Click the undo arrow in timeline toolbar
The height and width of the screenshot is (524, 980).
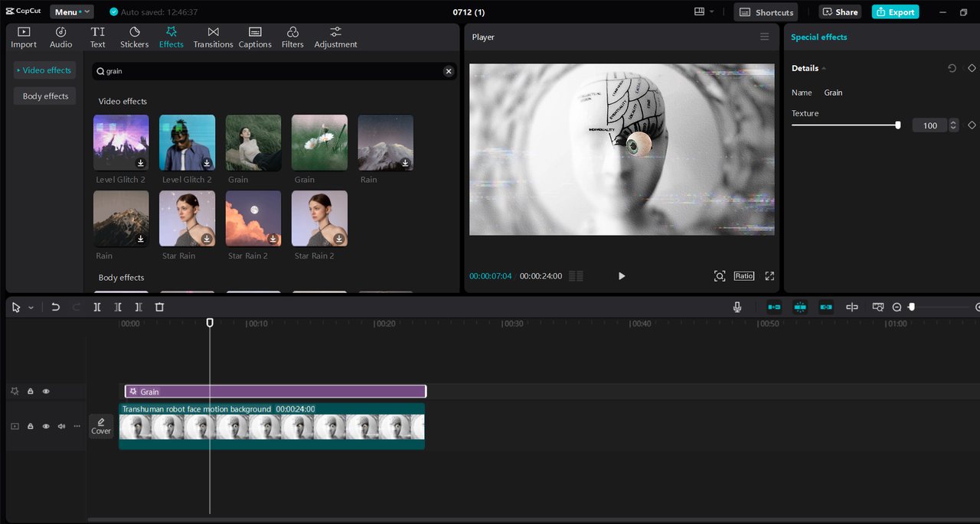click(x=55, y=307)
